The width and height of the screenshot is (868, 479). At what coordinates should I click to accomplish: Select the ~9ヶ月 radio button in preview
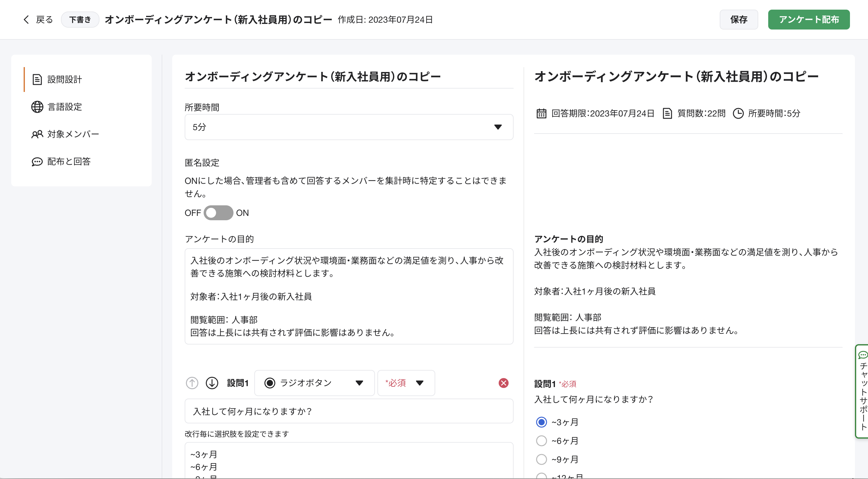tap(541, 459)
